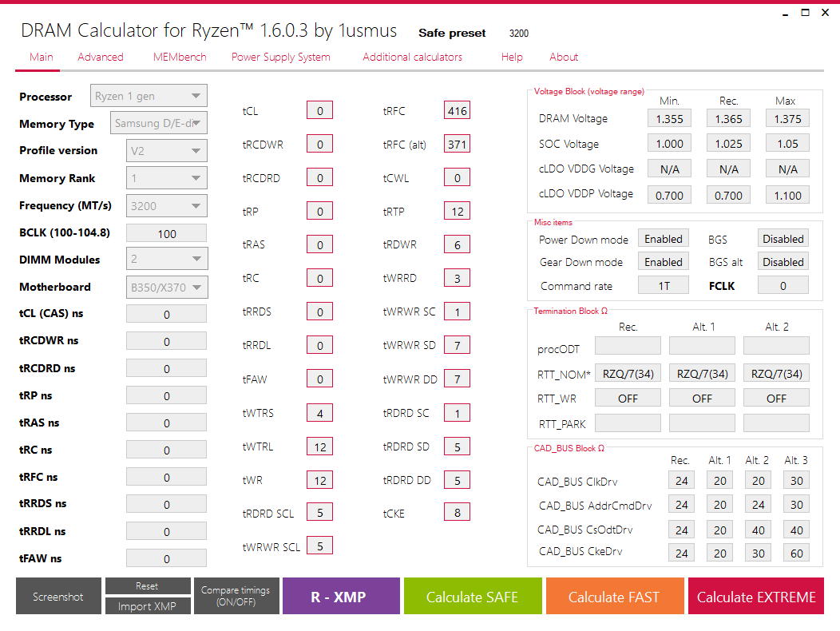The image size is (840, 631).
Task: Click the BCLK input field
Action: tap(167, 233)
